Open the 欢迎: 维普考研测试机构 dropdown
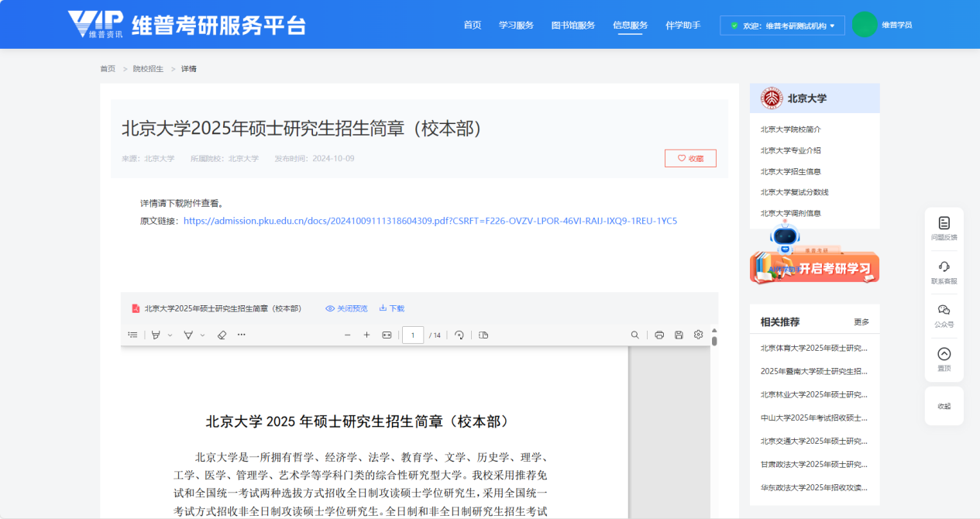The width and height of the screenshot is (980, 519). point(782,26)
